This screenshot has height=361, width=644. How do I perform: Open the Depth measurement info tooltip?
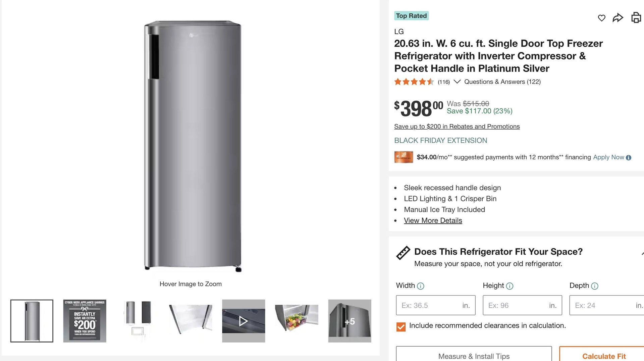pyautogui.click(x=595, y=286)
